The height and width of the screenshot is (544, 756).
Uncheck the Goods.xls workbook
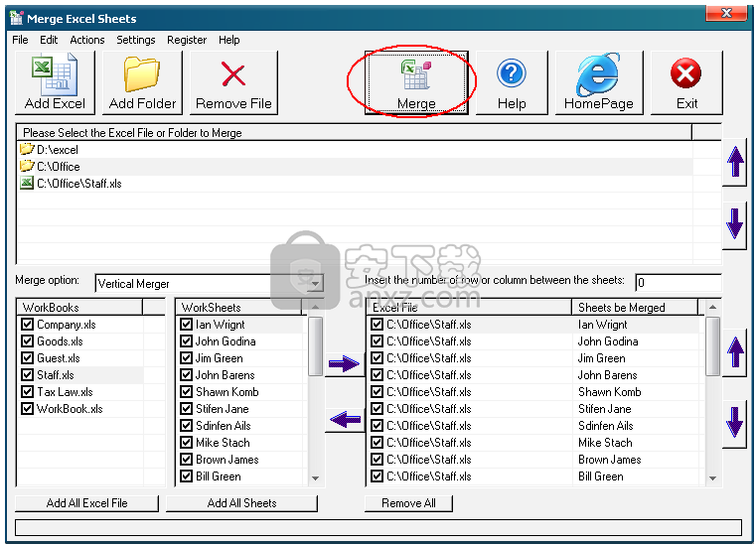[27, 341]
